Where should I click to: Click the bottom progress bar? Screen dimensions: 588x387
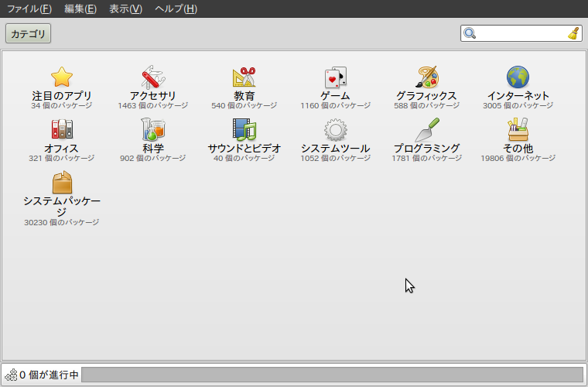pyautogui.click(x=332, y=375)
